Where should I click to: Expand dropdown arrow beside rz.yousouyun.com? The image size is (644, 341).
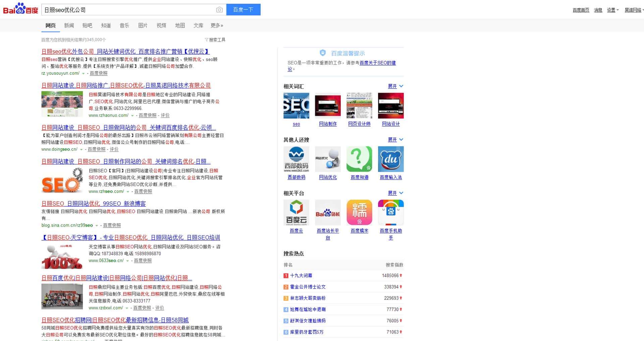click(x=83, y=74)
